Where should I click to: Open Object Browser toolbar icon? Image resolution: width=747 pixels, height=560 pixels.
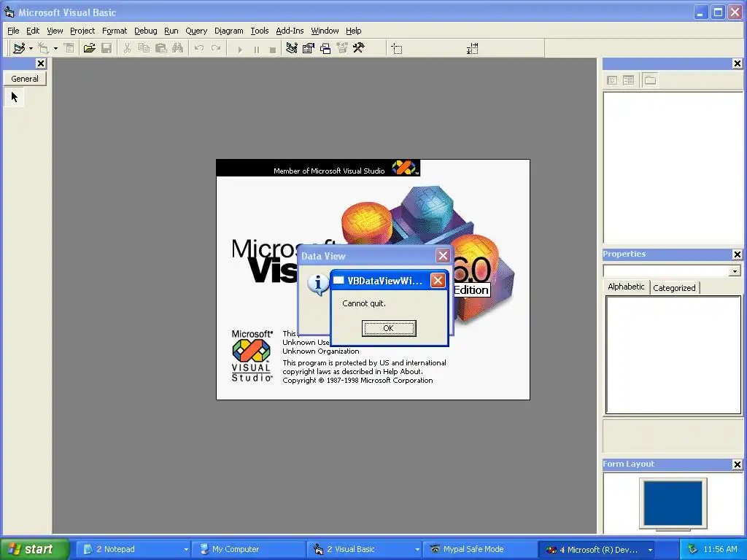point(342,48)
